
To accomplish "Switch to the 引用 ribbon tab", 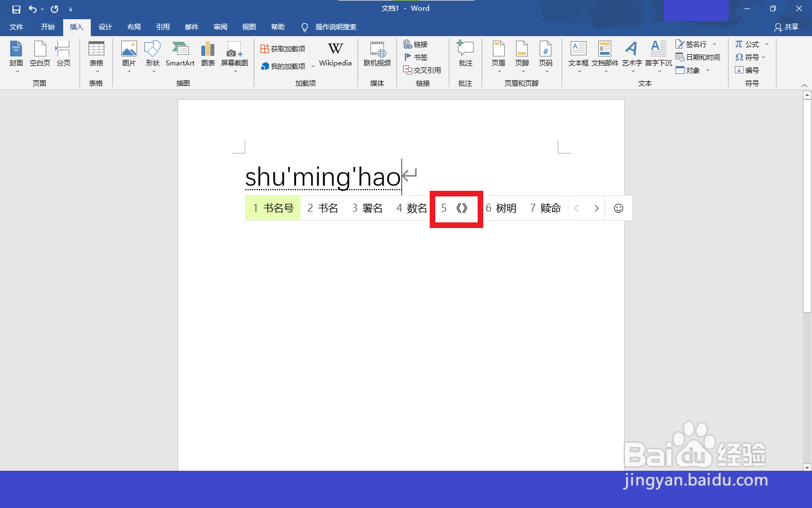I will [x=163, y=27].
